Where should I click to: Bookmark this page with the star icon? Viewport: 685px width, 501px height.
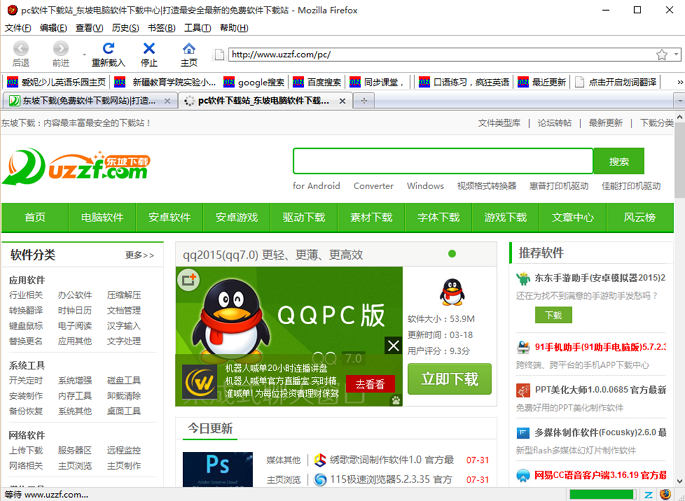click(x=661, y=55)
